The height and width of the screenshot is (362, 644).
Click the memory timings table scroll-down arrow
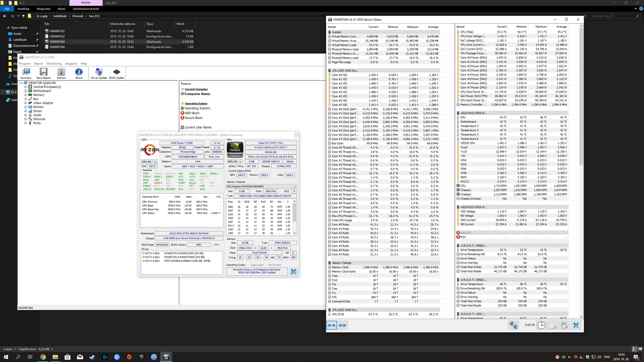[x=294, y=233]
